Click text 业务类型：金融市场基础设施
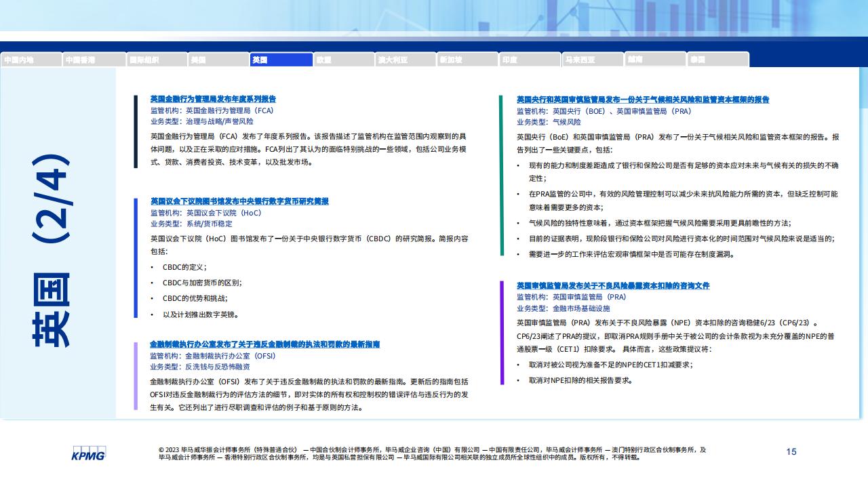This screenshot has height=488, width=868. [563, 308]
